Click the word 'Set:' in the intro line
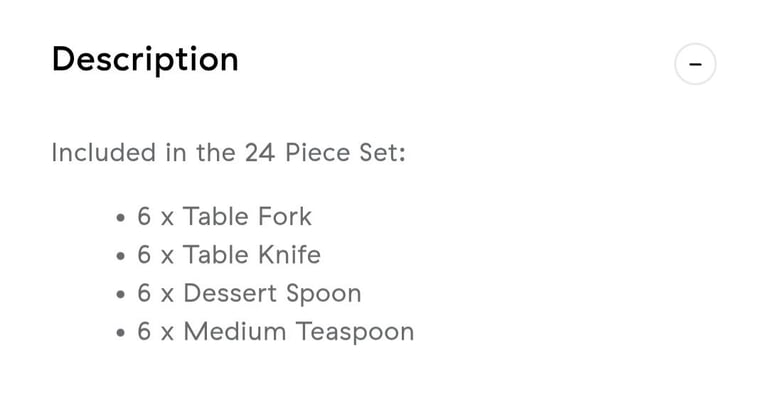Screen dimensions: 768x408 383,152
